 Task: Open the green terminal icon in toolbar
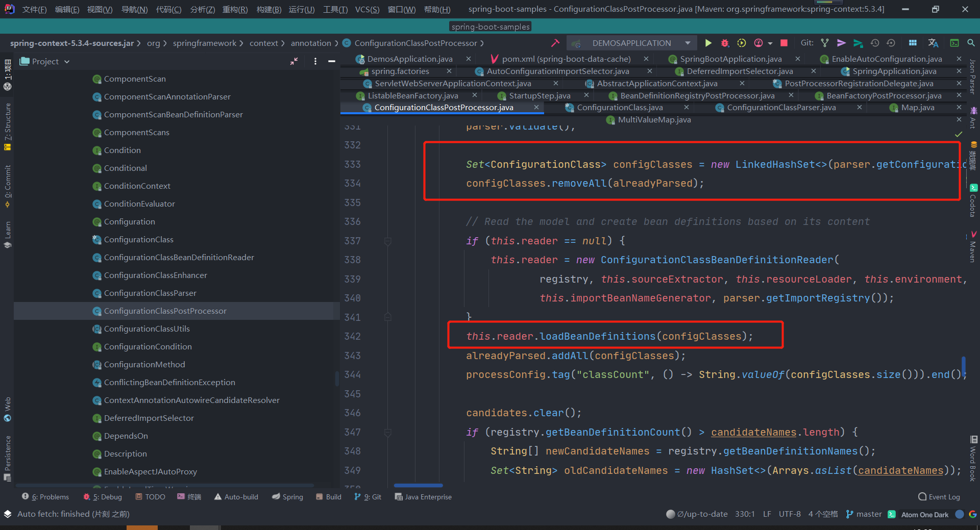pyautogui.click(x=954, y=43)
